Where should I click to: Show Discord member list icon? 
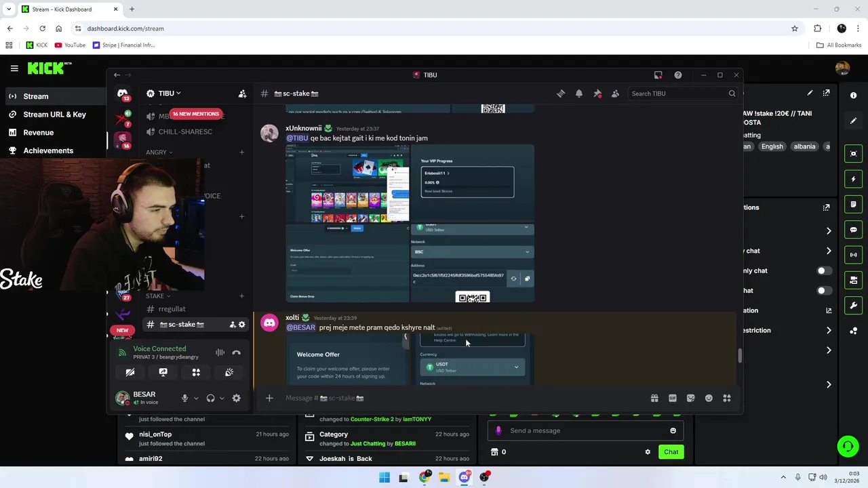(x=615, y=94)
